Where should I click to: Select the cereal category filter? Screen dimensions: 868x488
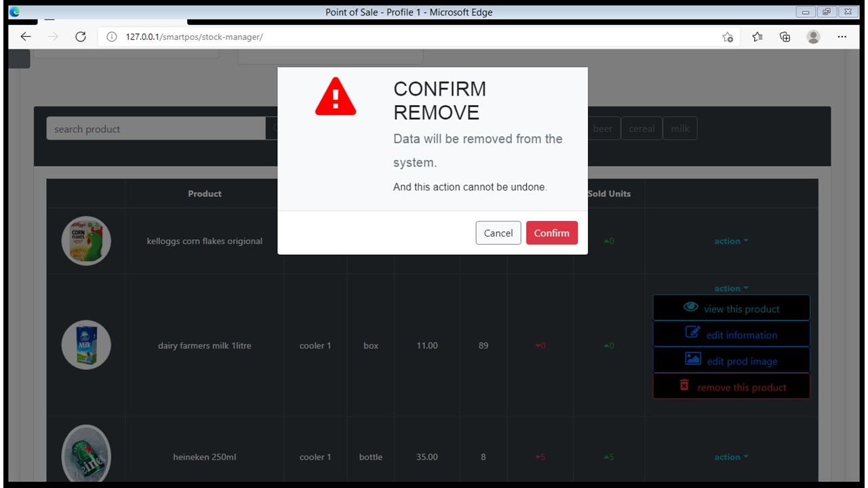pyautogui.click(x=642, y=129)
